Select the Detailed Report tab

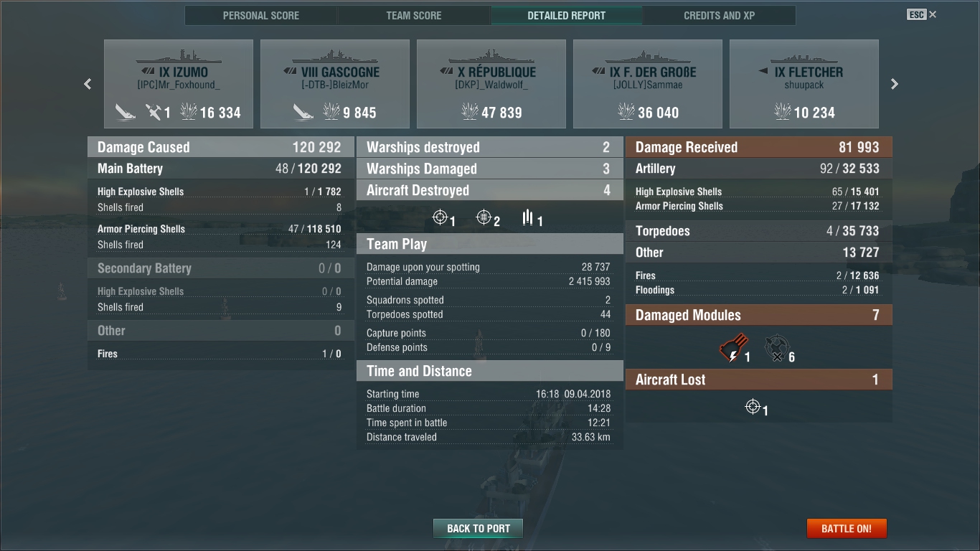tap(567, 15)
